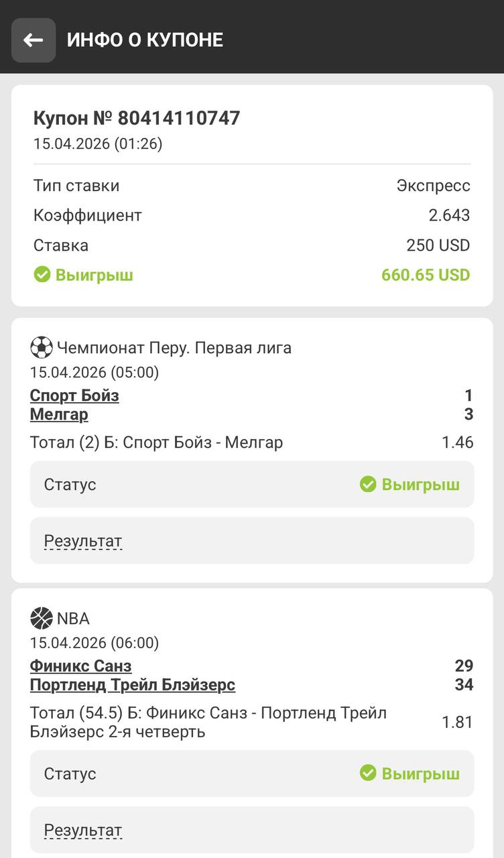Screen dimensions: 504x858
Task: Click the 1.81 odds value
Action: [457, 722]
